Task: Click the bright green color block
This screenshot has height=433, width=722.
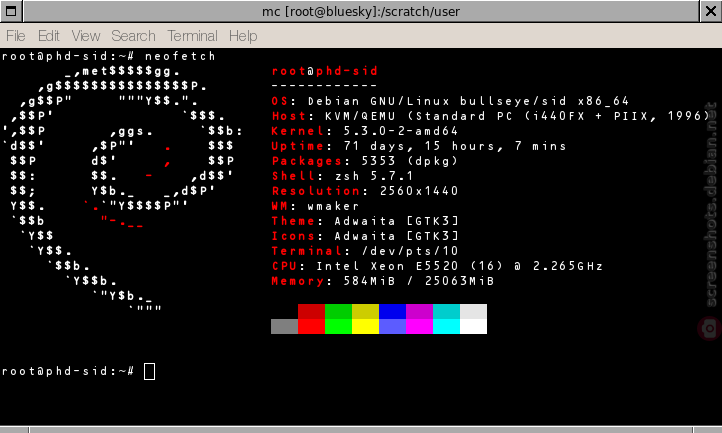Action: 338,326
